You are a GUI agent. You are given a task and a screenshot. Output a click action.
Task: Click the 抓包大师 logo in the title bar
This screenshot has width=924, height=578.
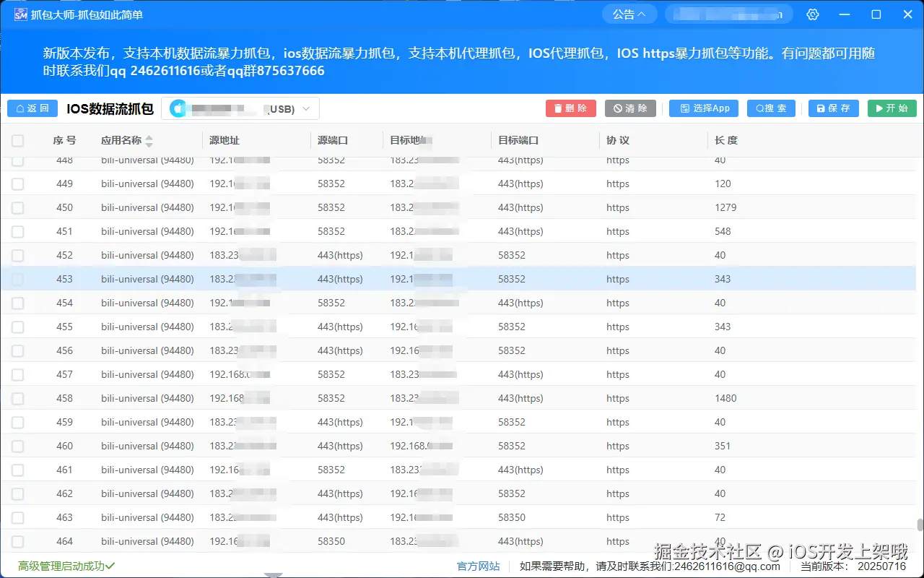20,14
